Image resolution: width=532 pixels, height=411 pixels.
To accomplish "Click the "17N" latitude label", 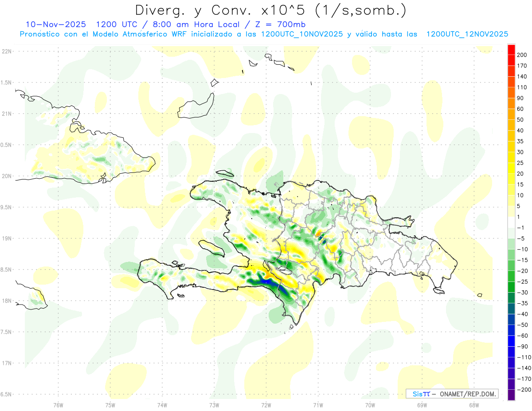I will 7,363.
